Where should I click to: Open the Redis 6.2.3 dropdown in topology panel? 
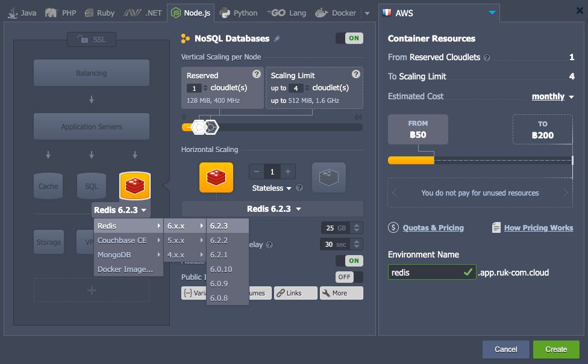pos(120,210)
